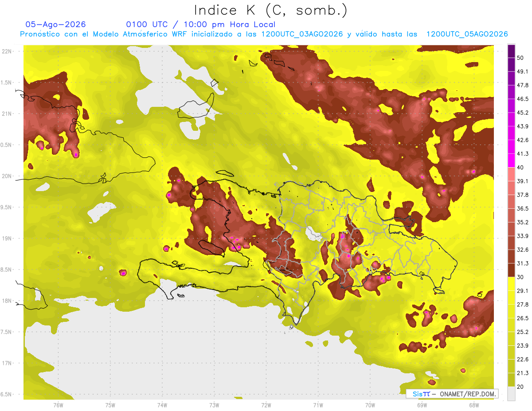Click the colorbar value "33.9"
This screenshot has width=532, height=411.
tap(522, 236)
